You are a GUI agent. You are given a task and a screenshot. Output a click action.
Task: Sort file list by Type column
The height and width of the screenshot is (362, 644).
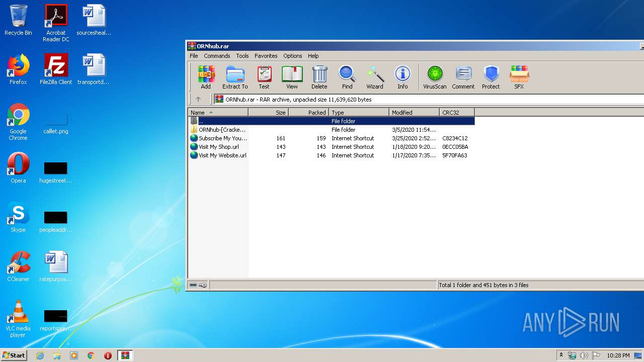point(359,112)
